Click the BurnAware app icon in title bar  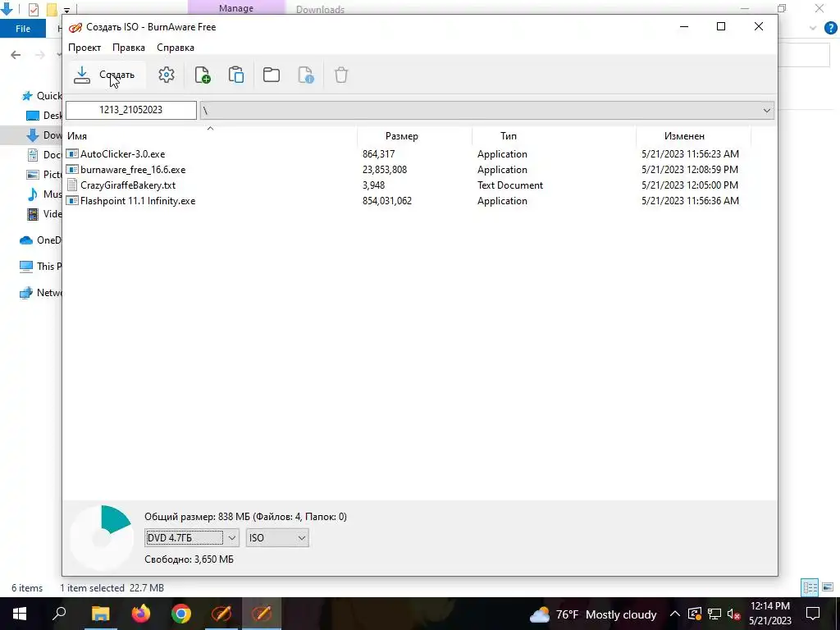pos(75,27)
